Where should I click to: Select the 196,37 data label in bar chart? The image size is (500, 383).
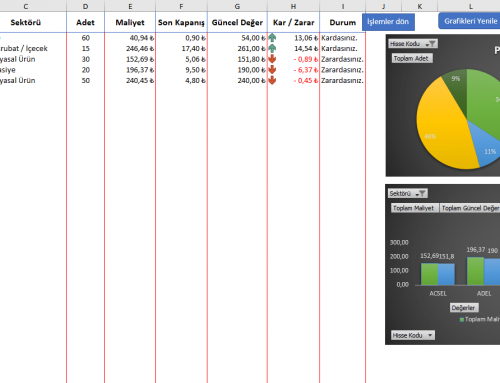pos(476,249)
